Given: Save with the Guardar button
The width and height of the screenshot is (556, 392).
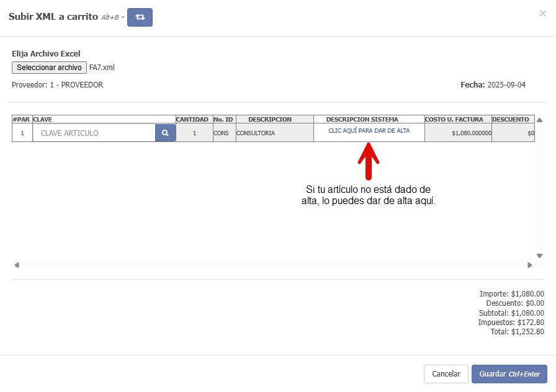Looking at the screenshot, I should coord(509,374).
